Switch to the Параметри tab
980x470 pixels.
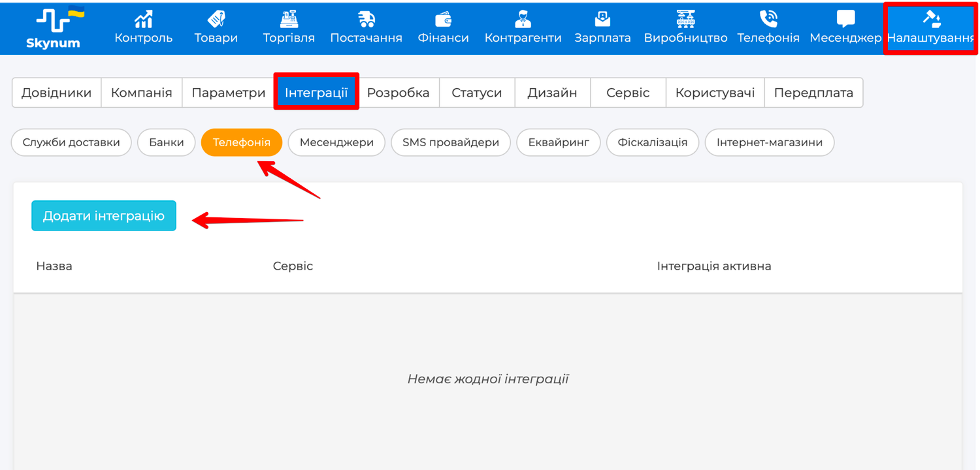click(x=229, y=93)
